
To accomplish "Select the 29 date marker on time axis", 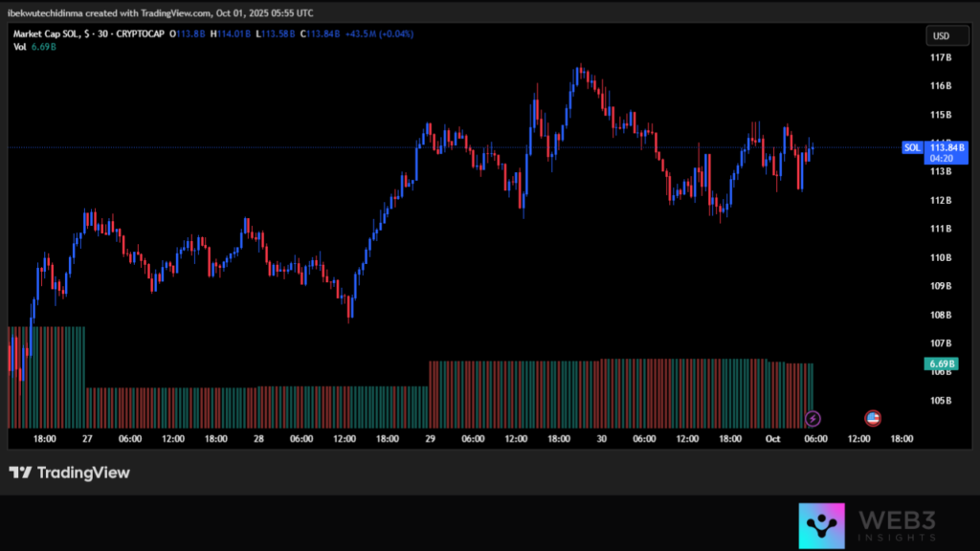I will 431,438.
